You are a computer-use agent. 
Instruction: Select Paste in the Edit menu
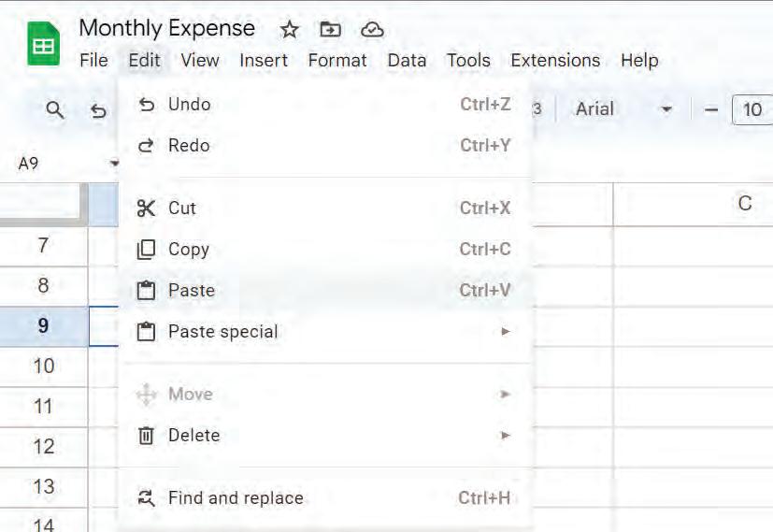pos(191,290)
